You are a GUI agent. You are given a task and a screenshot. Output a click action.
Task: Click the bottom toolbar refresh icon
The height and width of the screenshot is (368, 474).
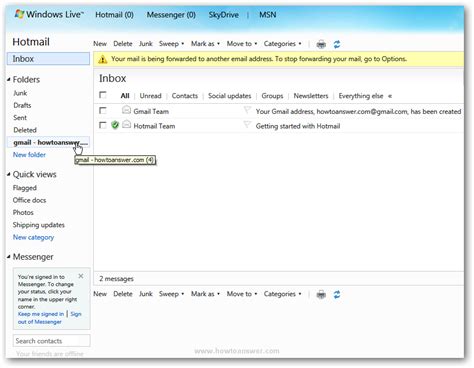(x=337, y=294)
